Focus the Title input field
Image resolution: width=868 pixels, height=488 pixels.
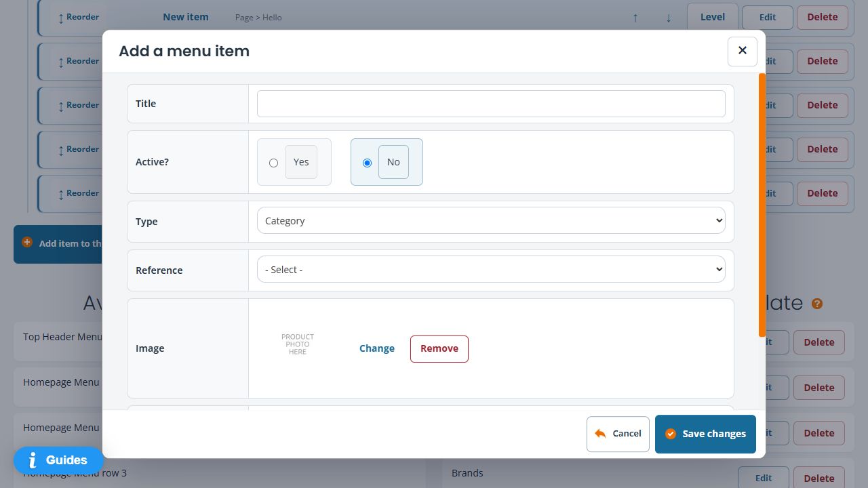click(491, 104)
